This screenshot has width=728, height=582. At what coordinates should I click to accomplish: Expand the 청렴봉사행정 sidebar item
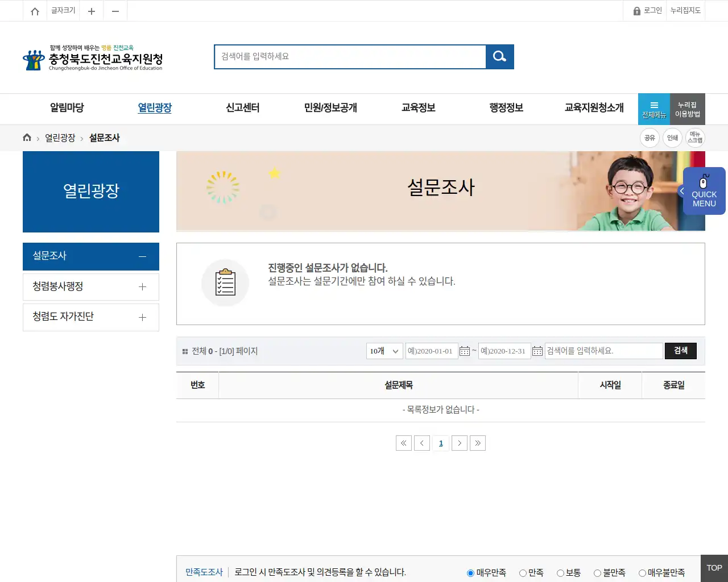coord(91,287)
